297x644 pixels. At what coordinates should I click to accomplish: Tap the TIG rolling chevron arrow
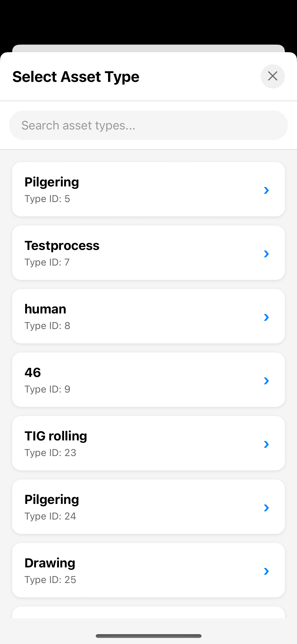(266, 444)
